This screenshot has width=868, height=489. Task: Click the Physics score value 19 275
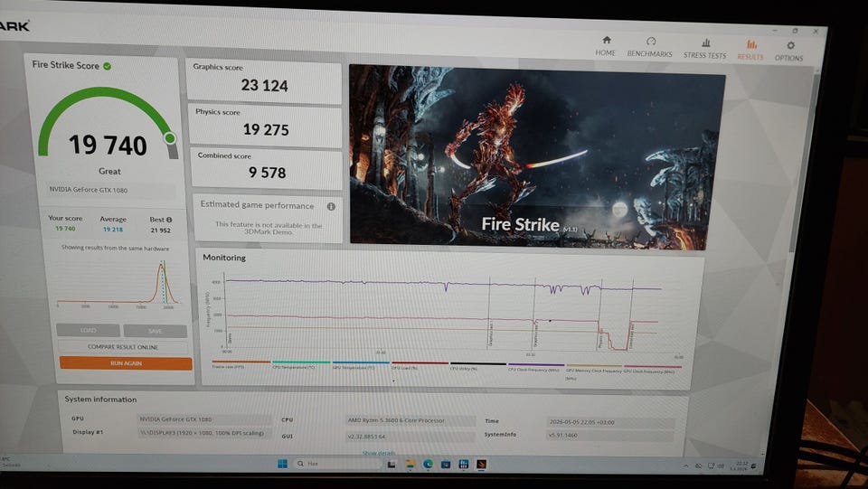tap(266, 129)
